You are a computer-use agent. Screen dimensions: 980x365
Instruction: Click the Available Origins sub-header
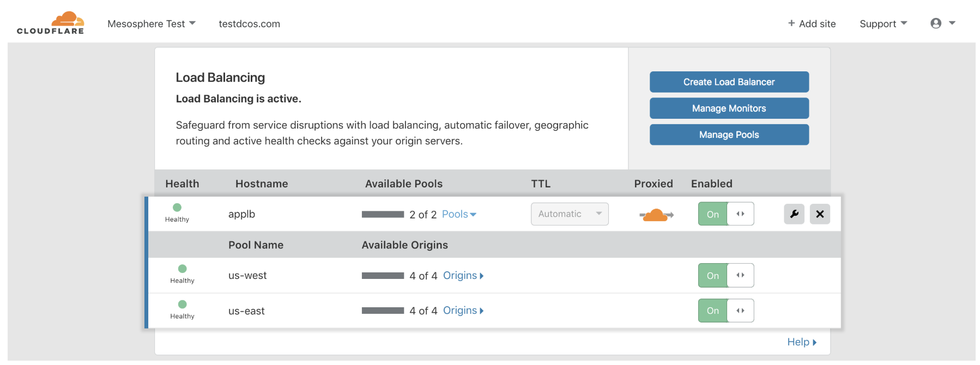pos(405,245)
